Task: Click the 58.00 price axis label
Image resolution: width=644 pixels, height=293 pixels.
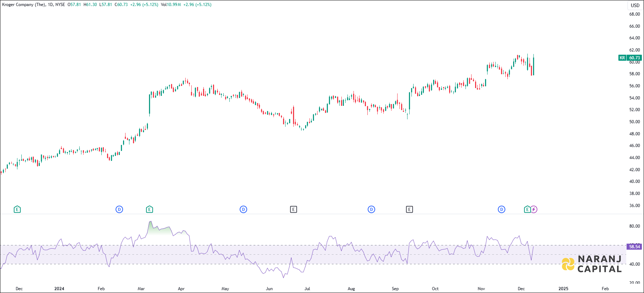Action: point(634,74)
